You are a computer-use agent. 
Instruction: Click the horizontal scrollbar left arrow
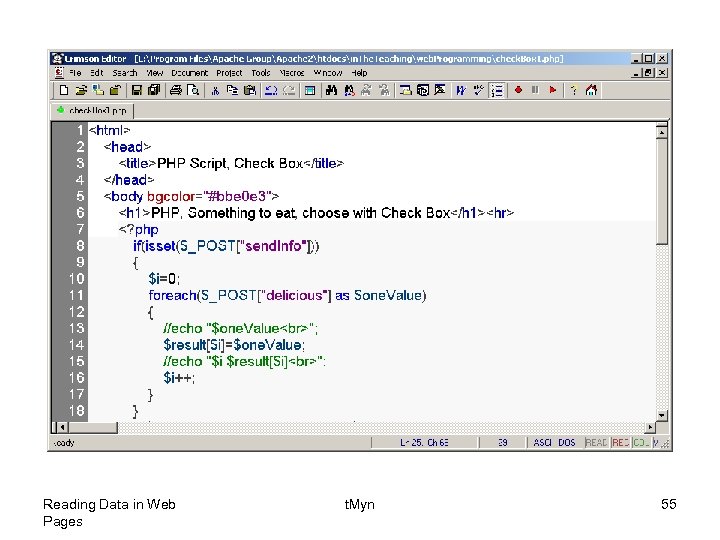(62, 428)
